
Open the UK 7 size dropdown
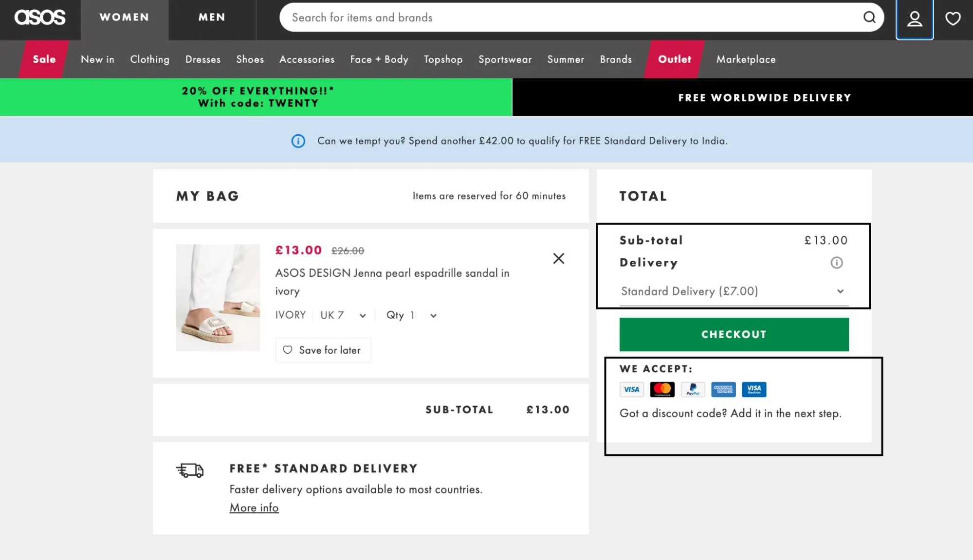click(x=343, y=315)
